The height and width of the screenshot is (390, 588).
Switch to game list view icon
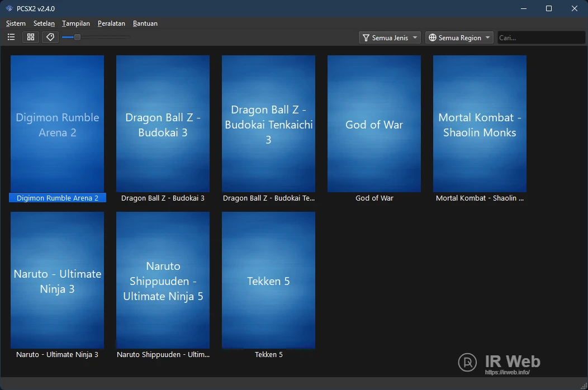point(11,37)
